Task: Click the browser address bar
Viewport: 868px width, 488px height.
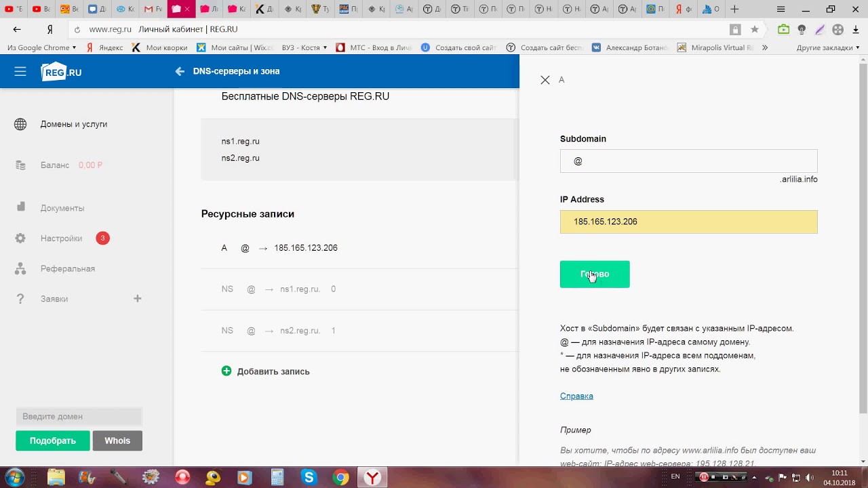Action: point(400,30)
